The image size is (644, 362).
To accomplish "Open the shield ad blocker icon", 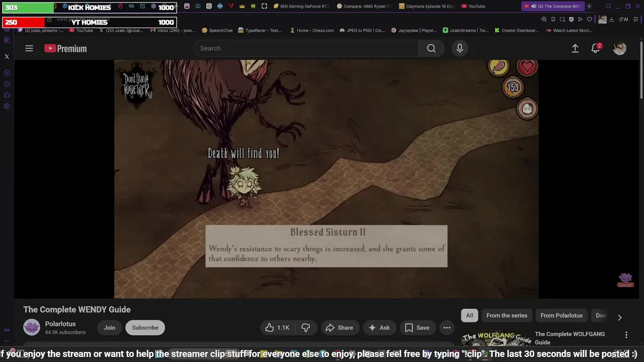I will click(571, 19).
